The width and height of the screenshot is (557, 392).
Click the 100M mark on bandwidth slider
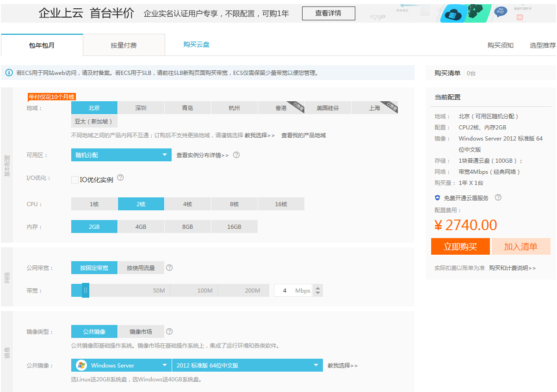coord(205,291)
